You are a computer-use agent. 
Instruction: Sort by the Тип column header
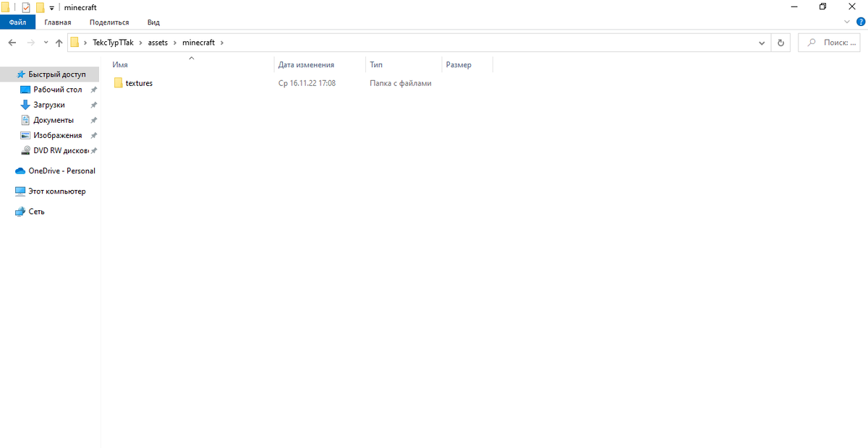point(404,65)
